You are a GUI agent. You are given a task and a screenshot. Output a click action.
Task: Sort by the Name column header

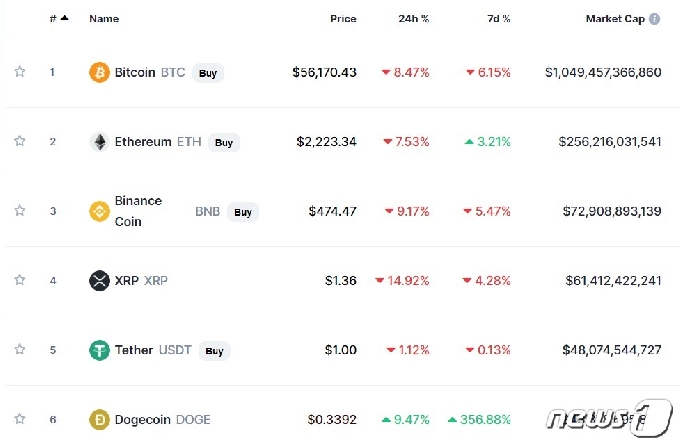click(104, 19)
